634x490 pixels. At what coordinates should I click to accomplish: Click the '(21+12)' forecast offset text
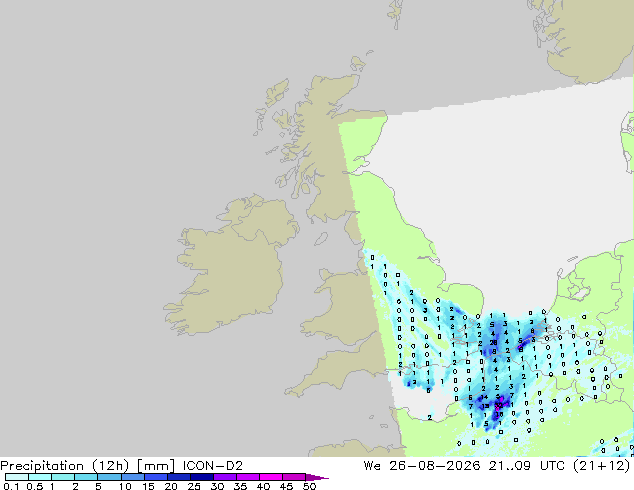tap(602, 466)
